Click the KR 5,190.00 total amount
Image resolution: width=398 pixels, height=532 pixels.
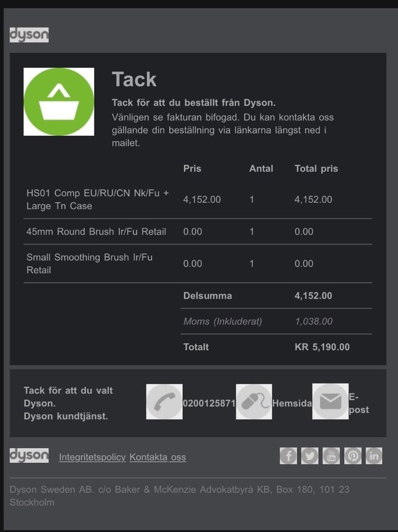click(x=322, y=347)
